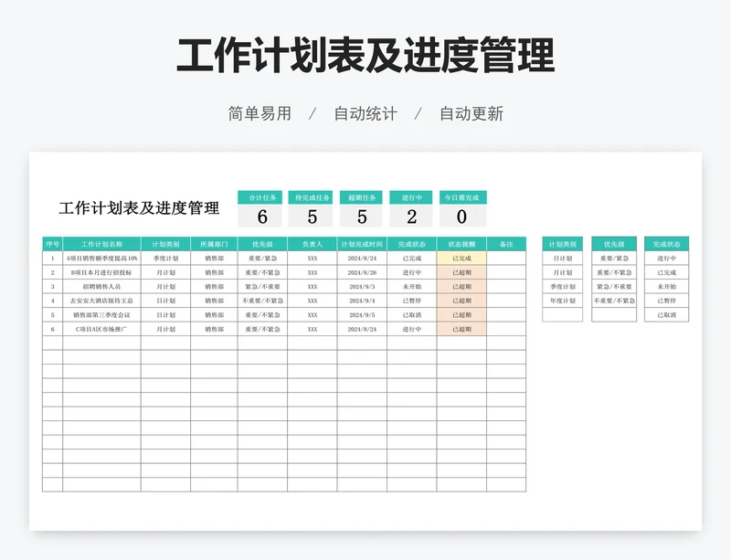Click the 已暂停 status in row 4
The image size is (731, 560).
pos(412,301)
